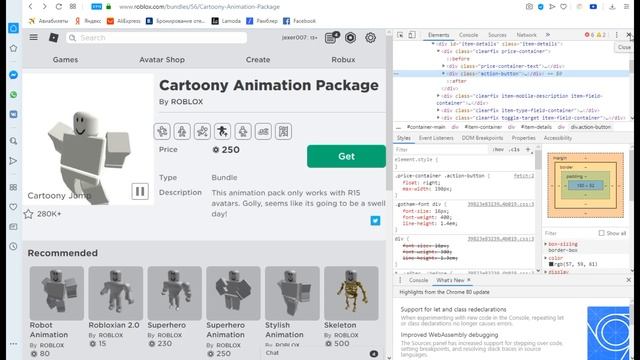Open the Create nav link
This screenshot has width=640, height=360.
pos(258,60)
